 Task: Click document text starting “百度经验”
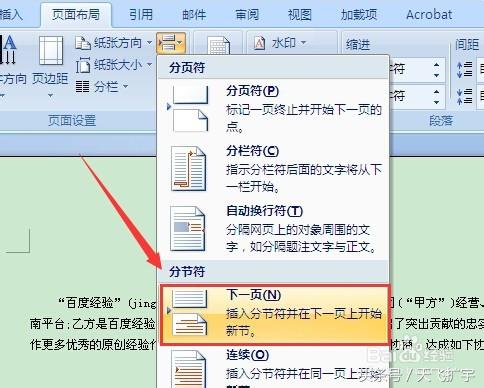pos(107,303)
